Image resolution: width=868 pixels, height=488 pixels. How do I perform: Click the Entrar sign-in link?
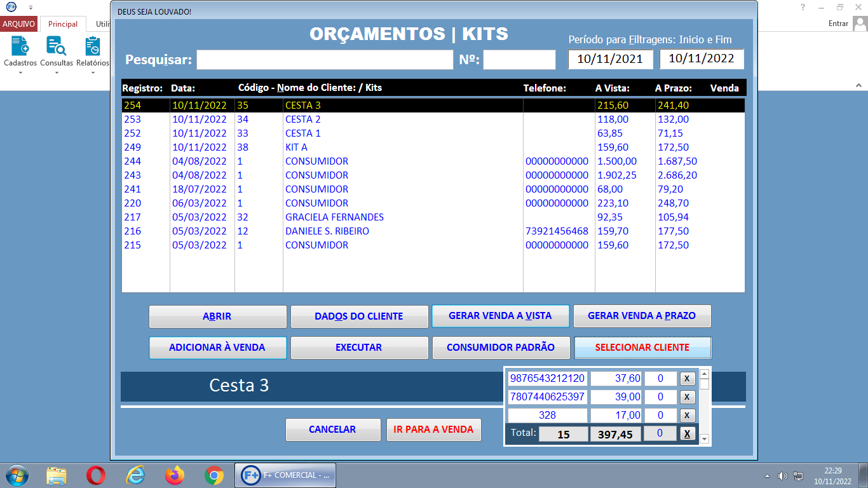point(839,24)
